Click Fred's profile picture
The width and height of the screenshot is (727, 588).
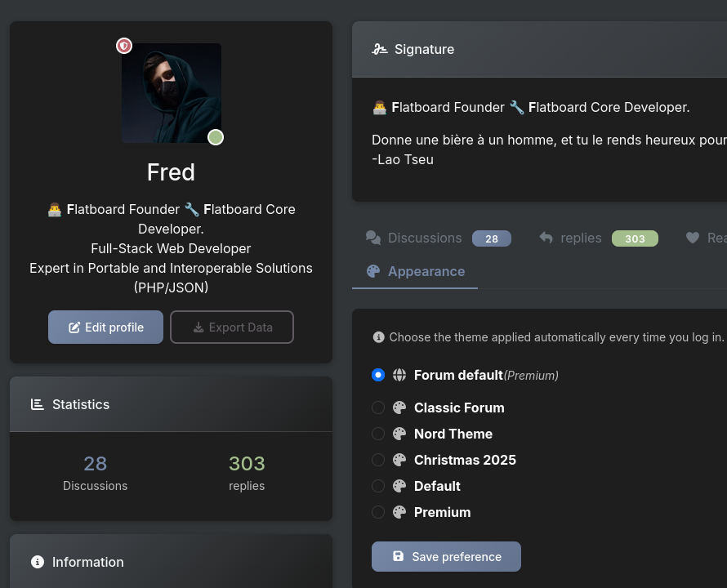click(171, 93)
